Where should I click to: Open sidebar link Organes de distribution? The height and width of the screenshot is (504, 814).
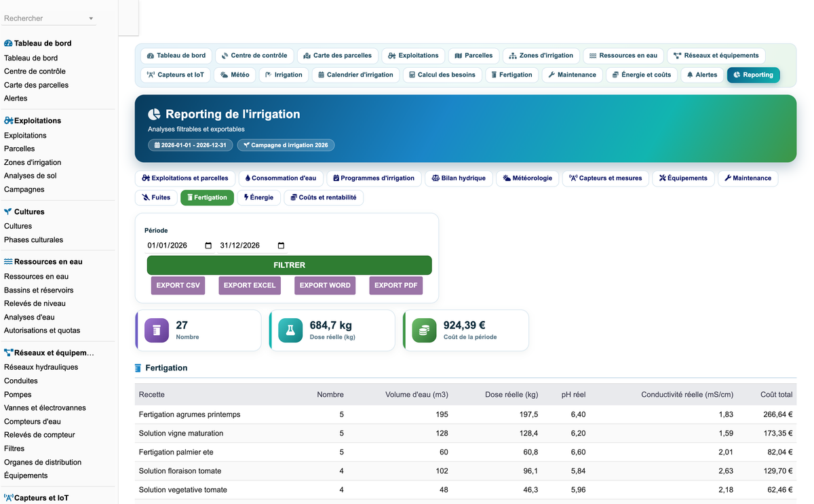coord(43,462)
